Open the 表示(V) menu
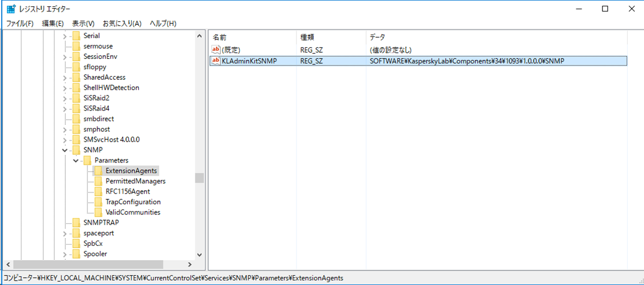The width and height of the screenshot is (644, 285). click(x=83, y=23)
